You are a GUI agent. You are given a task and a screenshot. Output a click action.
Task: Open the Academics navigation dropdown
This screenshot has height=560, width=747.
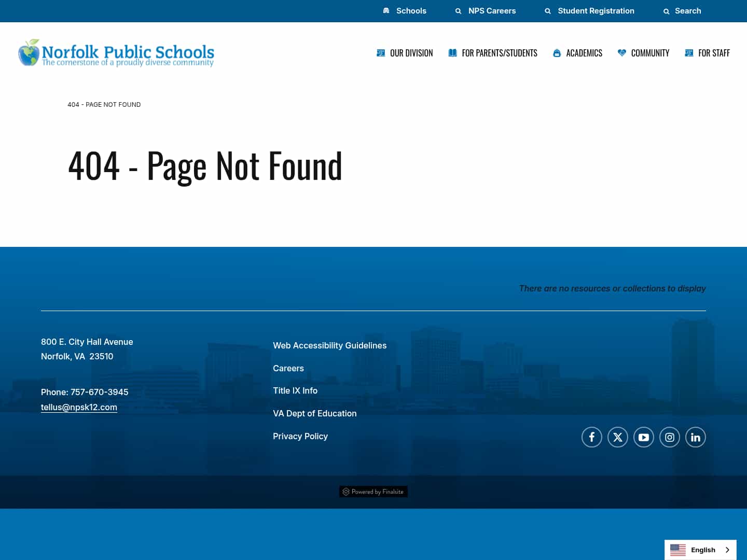(x=584, y=52)
